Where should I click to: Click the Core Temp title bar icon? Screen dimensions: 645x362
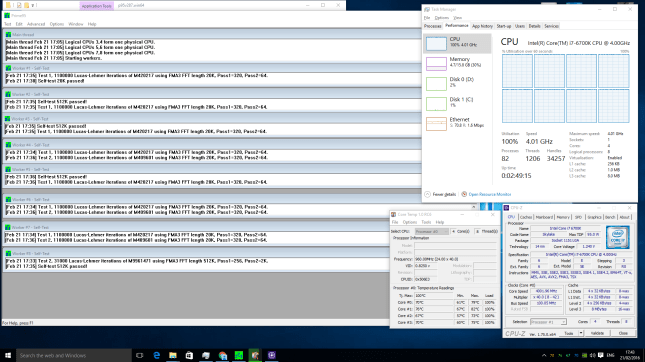[x=393, y=214]
